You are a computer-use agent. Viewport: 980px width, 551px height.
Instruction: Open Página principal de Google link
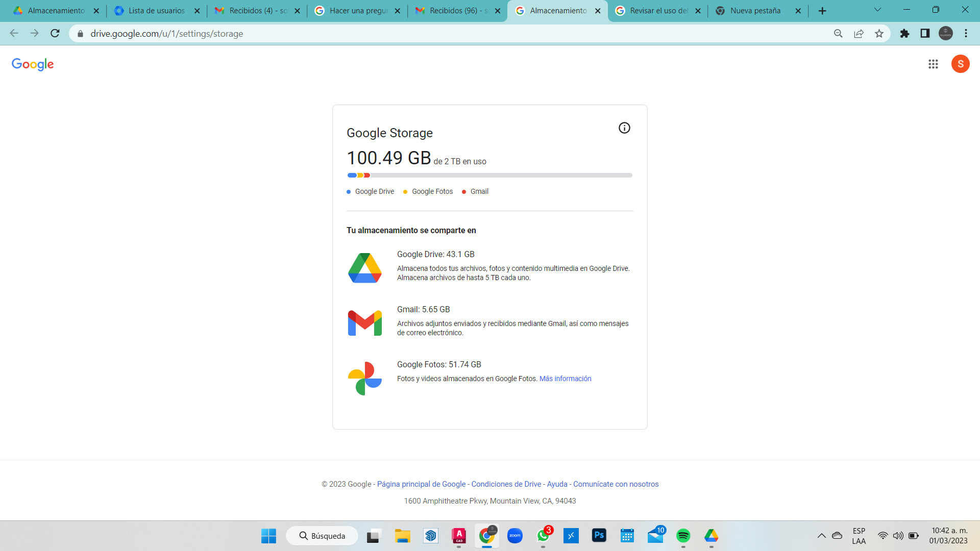coord(421,484)
